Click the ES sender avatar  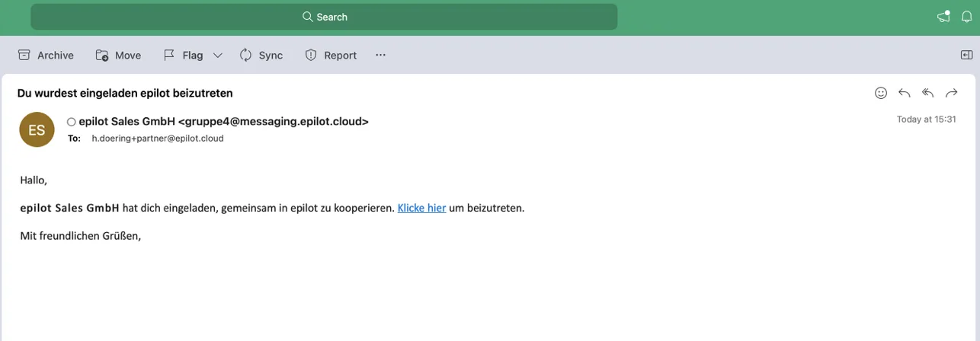37,129
